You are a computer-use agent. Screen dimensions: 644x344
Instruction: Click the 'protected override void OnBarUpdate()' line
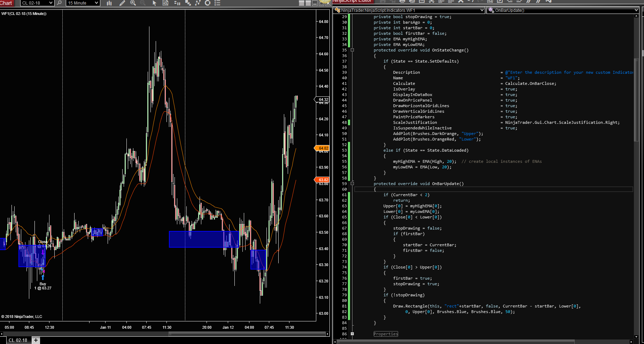[419, 184]
